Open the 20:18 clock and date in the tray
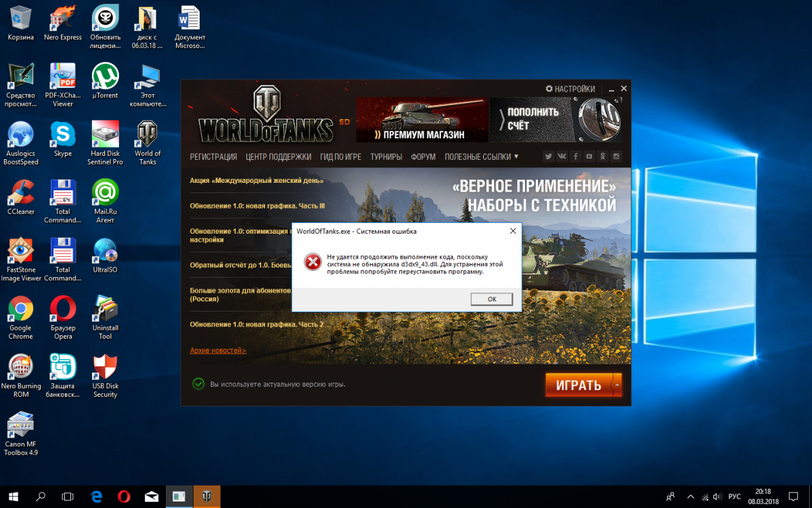The width and height of the screenshot is (812, 508). coord(763,496)
